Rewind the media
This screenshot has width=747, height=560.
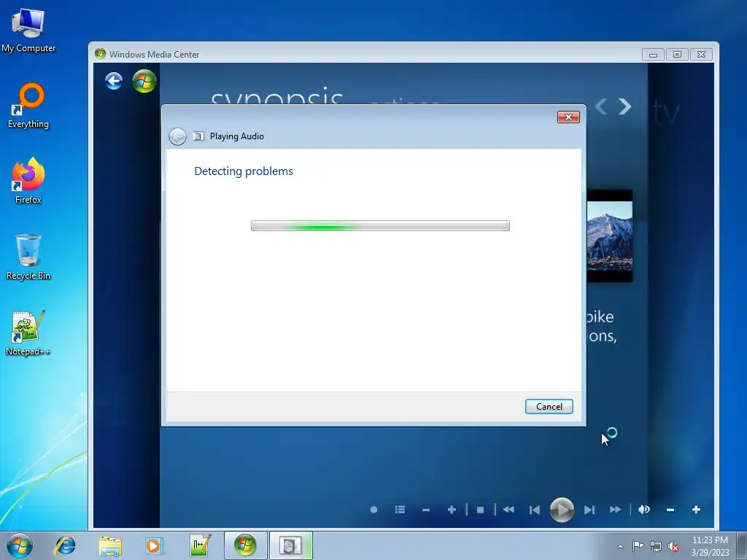click(x=508, y=510)
